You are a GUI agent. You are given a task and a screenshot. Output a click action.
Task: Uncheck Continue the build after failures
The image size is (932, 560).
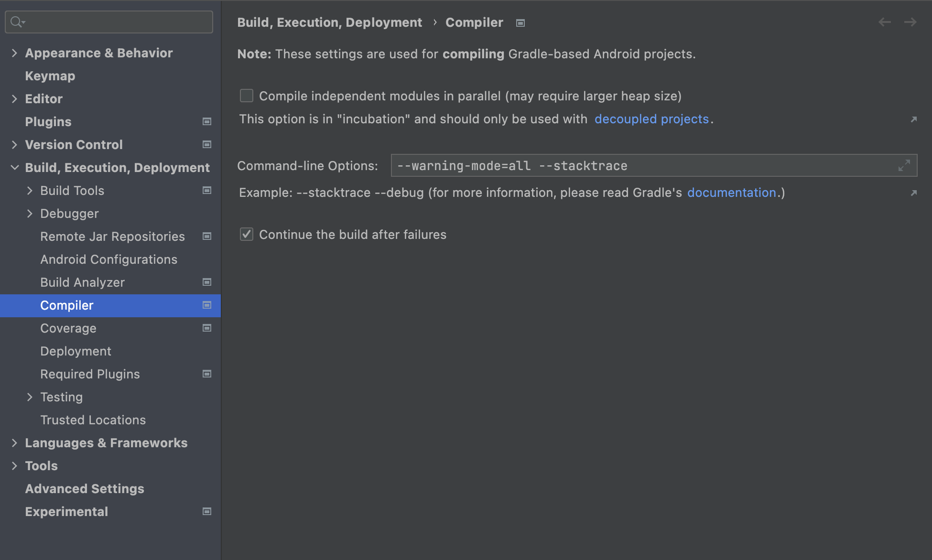click(x=247, y=235)
